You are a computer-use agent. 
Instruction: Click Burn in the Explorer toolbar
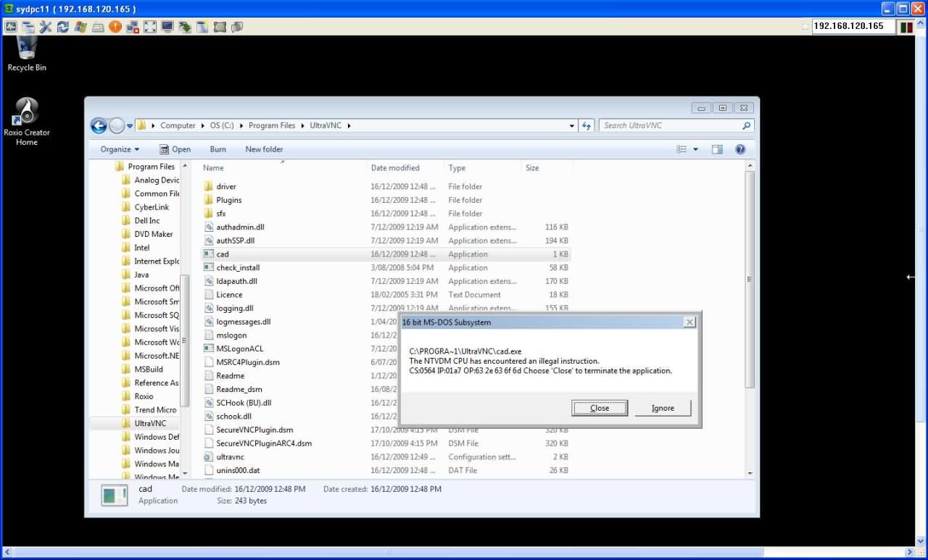click(217, 149)
